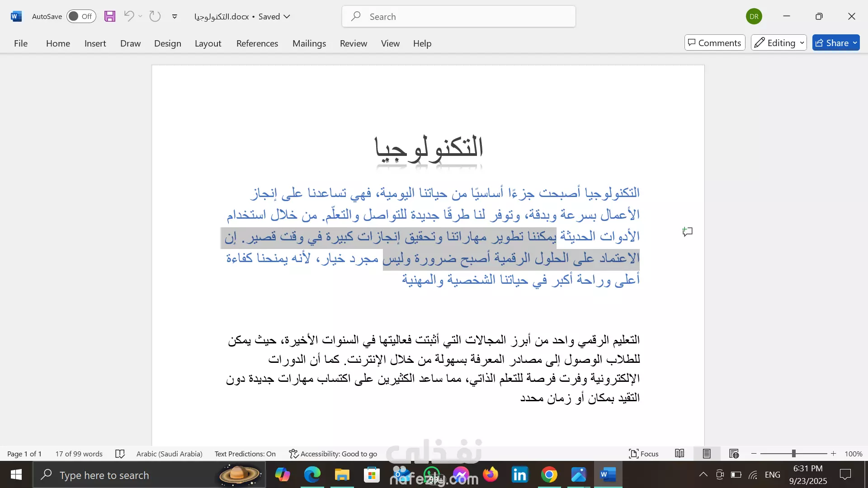Click the Undo arrow icon
This screenshot has height=488, width=868.
click(129, 17)
